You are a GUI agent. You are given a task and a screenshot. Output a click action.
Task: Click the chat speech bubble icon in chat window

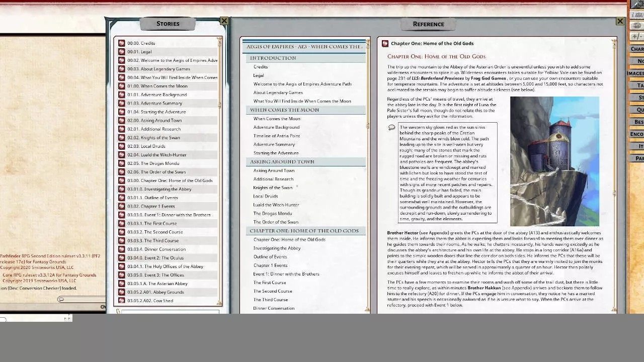tap(61, 299)
